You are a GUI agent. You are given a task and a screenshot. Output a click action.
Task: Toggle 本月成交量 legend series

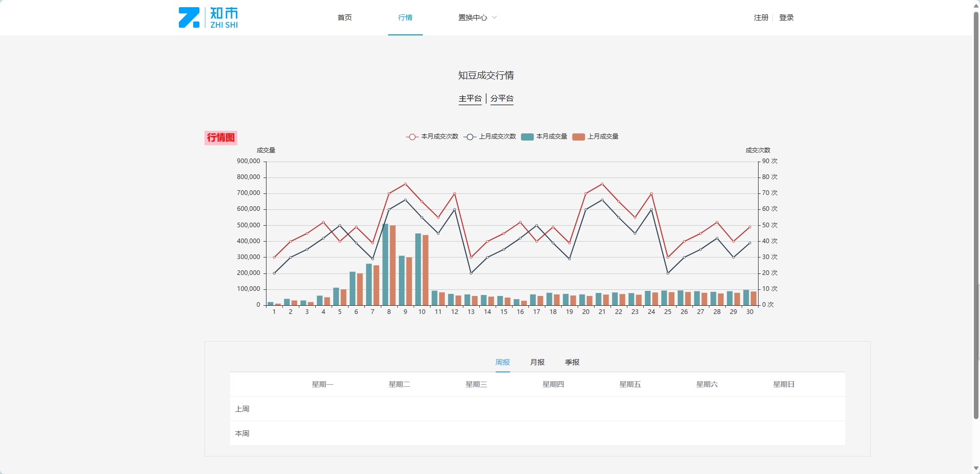click(544, 136)
